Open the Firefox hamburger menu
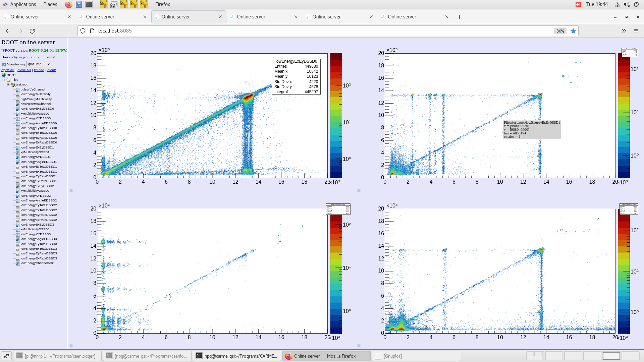This screenshot has width=644, height=362. [636, 31]
